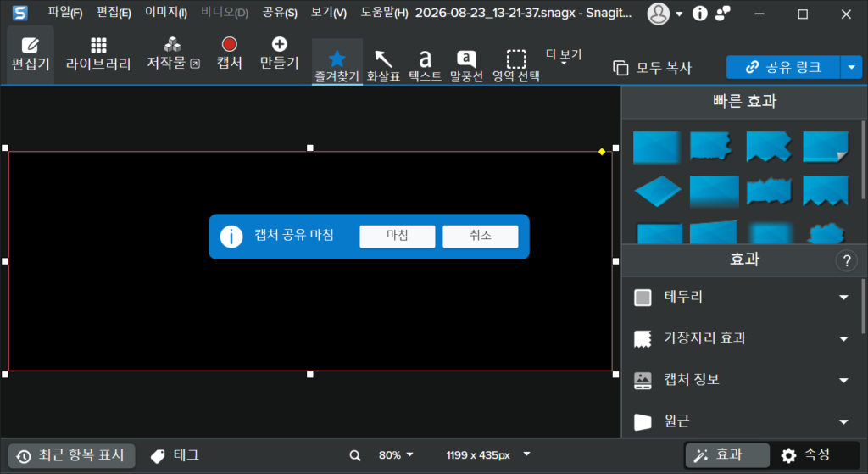868x474 pixels.
Task: Click 최근 항목 표시 show recent
Action: pos(71,455)
